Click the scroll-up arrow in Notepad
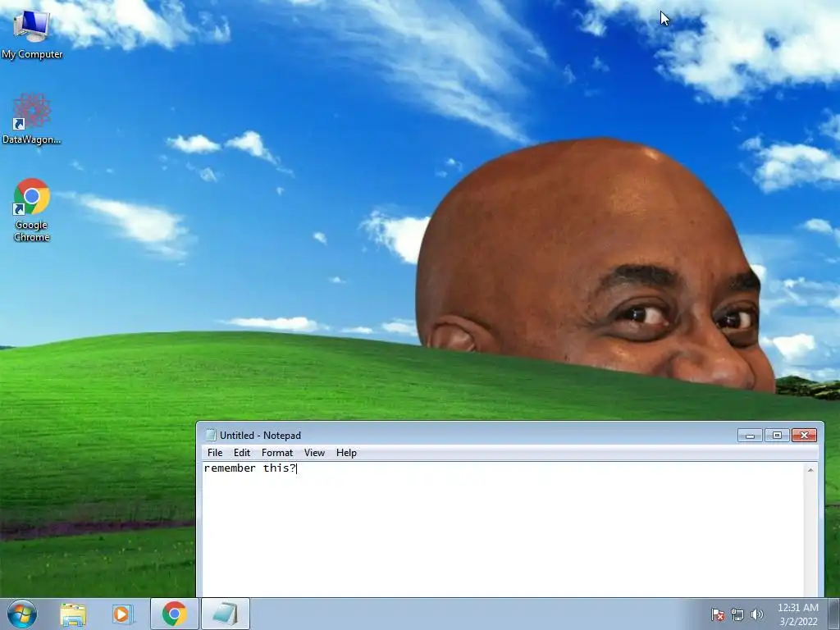 (810, 470)
